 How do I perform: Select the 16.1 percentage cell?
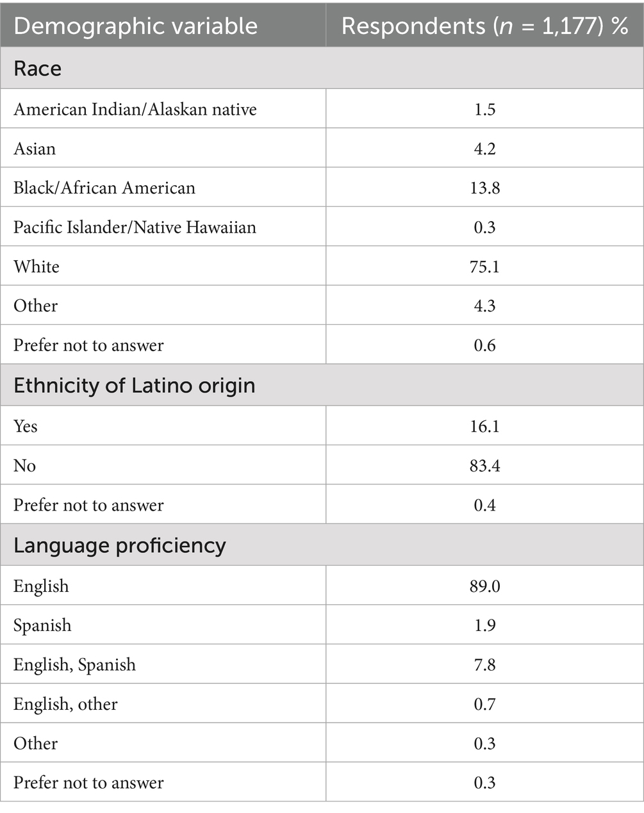click(x=484, y=427)
